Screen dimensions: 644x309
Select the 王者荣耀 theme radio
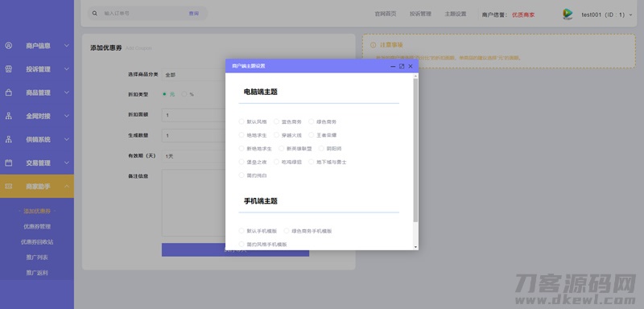click(312, 134)
